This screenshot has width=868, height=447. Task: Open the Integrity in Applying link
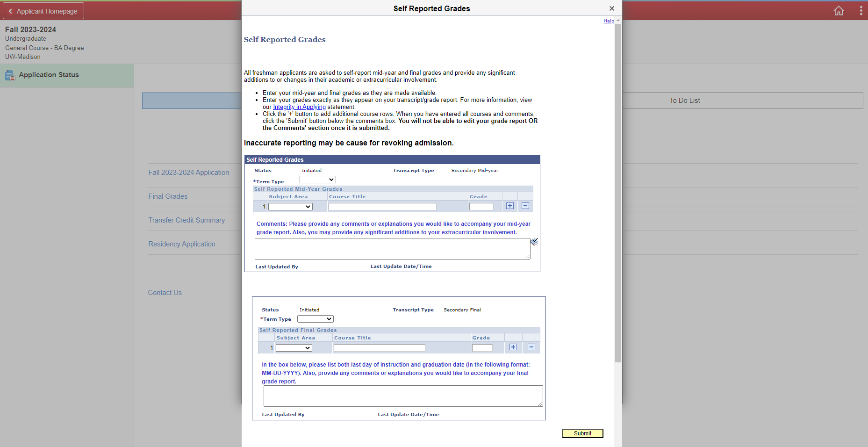(x=299, y=107)
